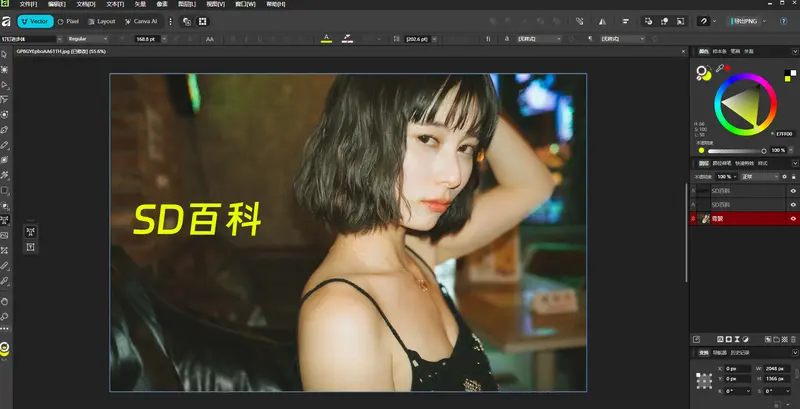
Task: Choose Artistic Text from the text tool flyout
Action: [31, 233]
